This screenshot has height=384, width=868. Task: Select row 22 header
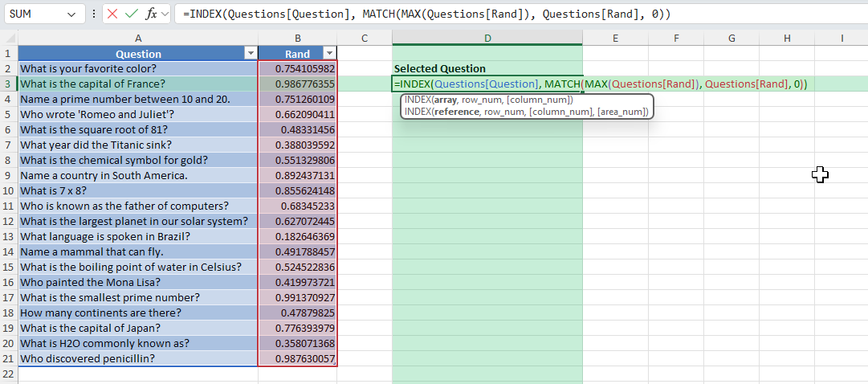pos(9,374)
